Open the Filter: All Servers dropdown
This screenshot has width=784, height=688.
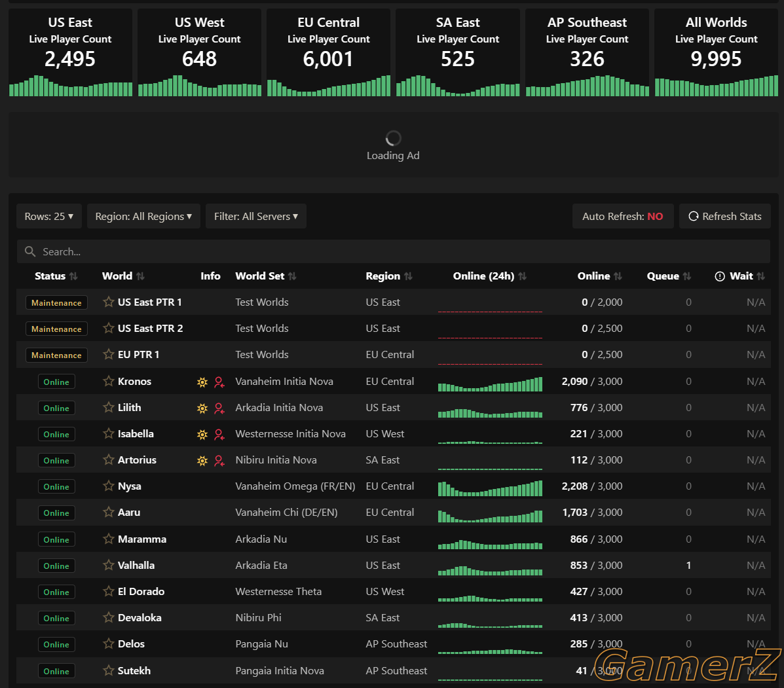coord(256,216)
